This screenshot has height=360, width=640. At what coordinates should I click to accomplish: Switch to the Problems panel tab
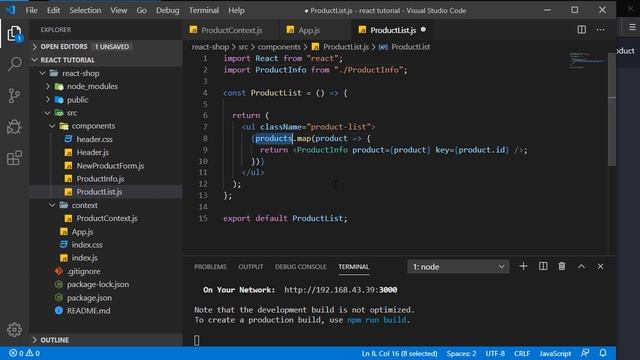pos(210,267)
